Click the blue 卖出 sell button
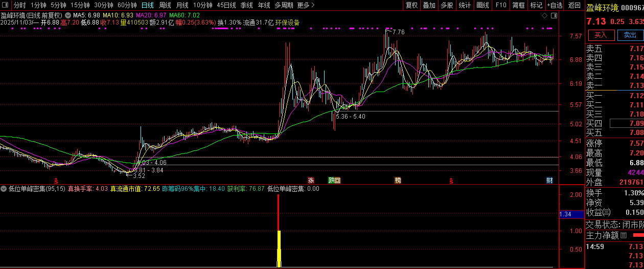Viewport: 644px width, 269px height. [630, 35]
